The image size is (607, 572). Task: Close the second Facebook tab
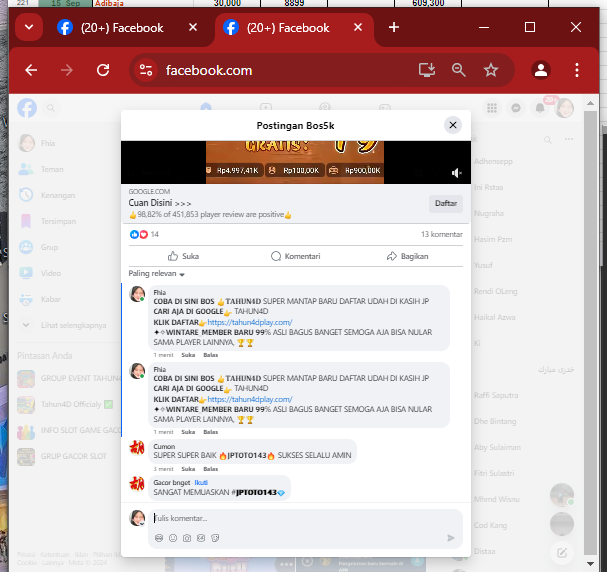358,27
